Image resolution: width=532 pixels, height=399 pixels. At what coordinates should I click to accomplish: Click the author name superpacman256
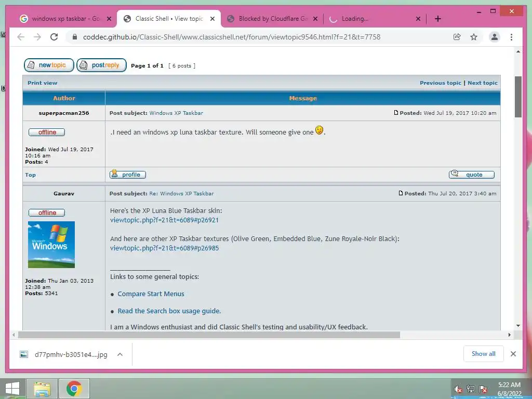[x=64, y=113]
